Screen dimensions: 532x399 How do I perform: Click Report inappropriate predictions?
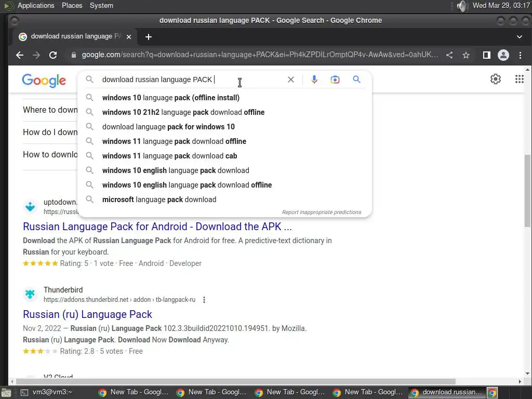point(321,212)
